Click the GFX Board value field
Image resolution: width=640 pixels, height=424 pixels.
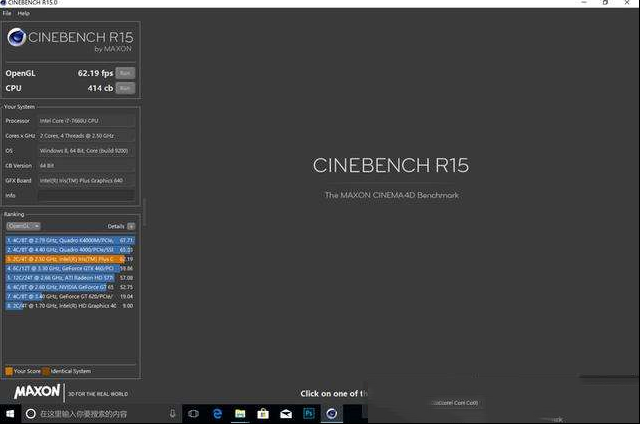[x=86, y=180]
